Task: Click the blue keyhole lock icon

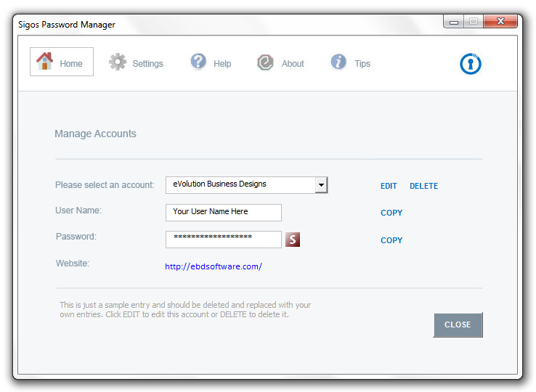Action: pyautogui.click(x=471, y=64)
